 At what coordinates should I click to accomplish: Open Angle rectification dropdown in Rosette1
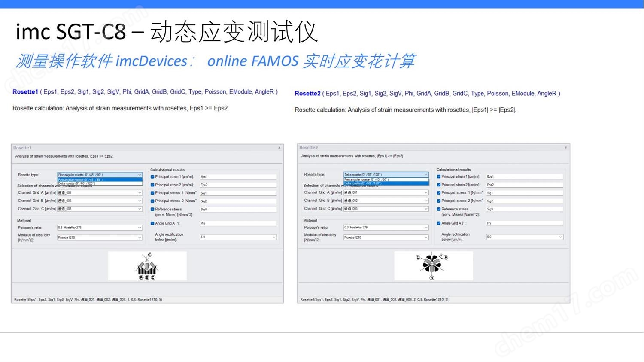tap(238, 237)
